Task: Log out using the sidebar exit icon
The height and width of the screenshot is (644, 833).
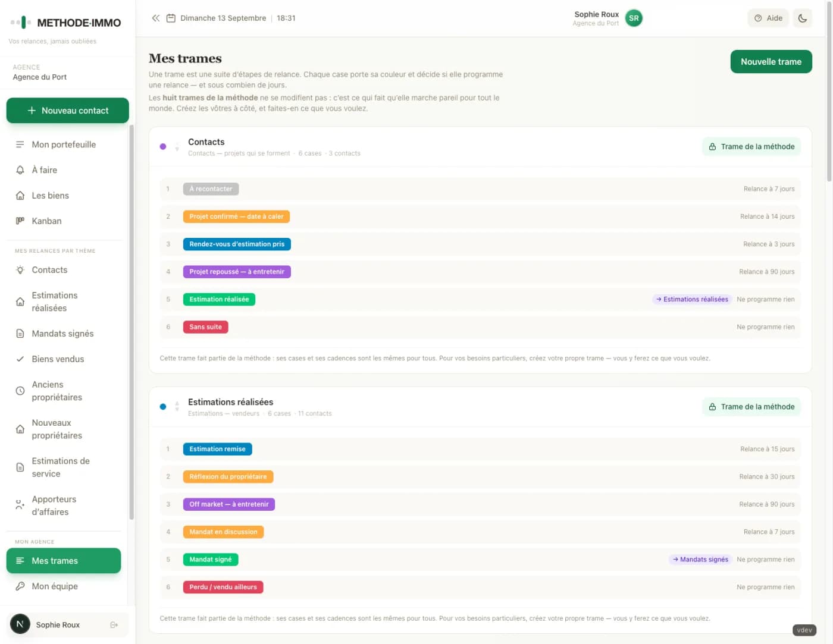Action: tap(114, 625)
